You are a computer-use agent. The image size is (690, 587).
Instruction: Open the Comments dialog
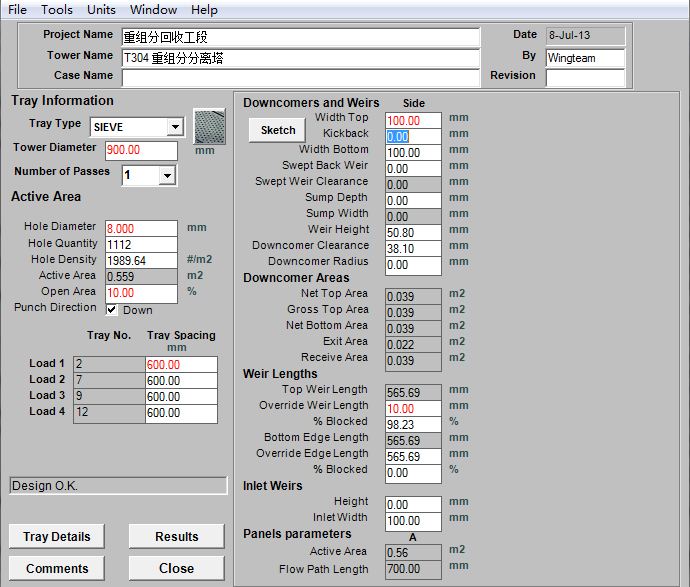coord(57,568)
